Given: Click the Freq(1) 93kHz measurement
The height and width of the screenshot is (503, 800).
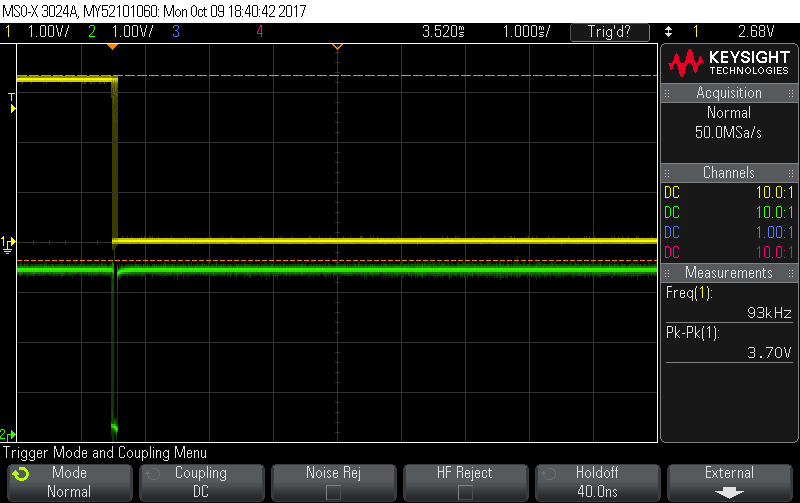Looking at the screenshot, I should pyautogui.click(x=729, y=303).
